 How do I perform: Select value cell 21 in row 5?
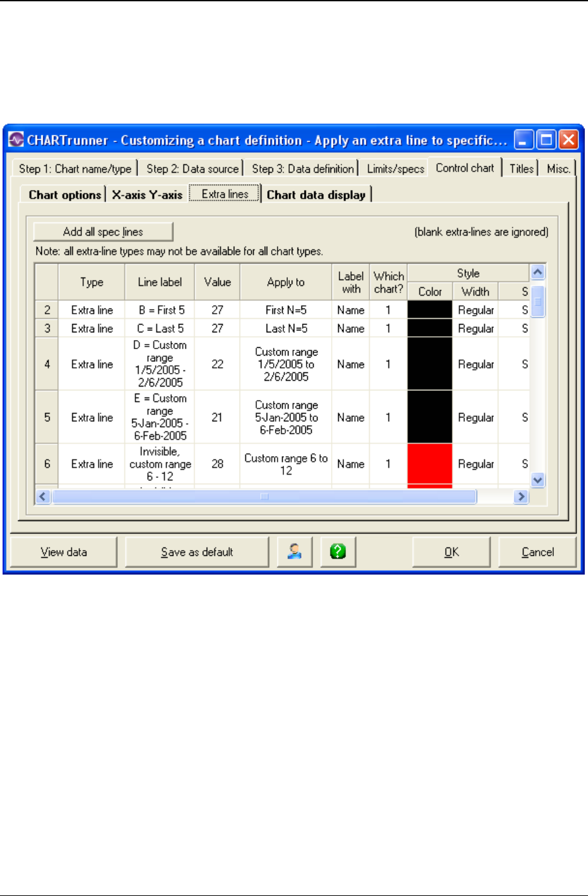[217, 417]
